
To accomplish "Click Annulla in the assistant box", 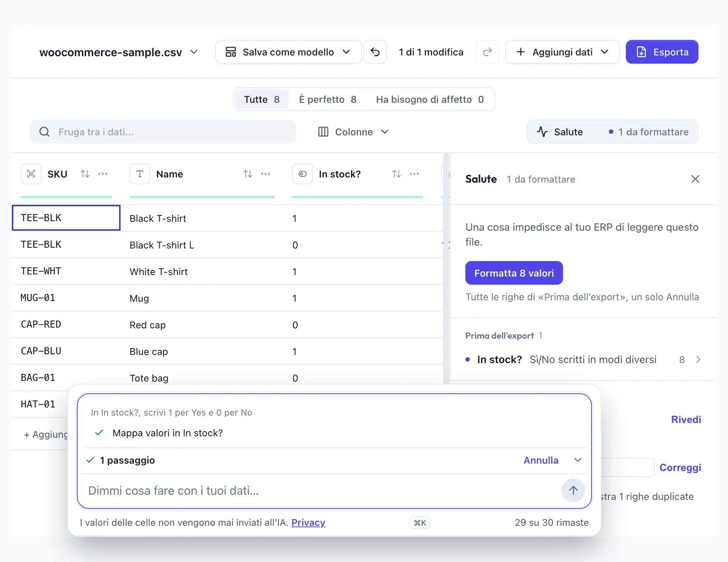I will pos(541,460).
